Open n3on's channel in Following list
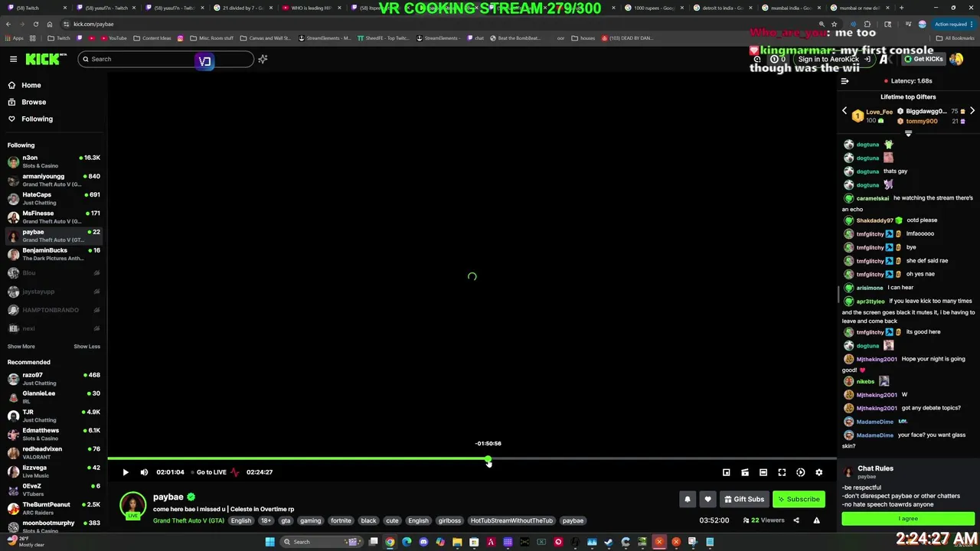Image resolution: width=980 pixels, height=551 pixels. pyautogui.click(x=54, y=161)
